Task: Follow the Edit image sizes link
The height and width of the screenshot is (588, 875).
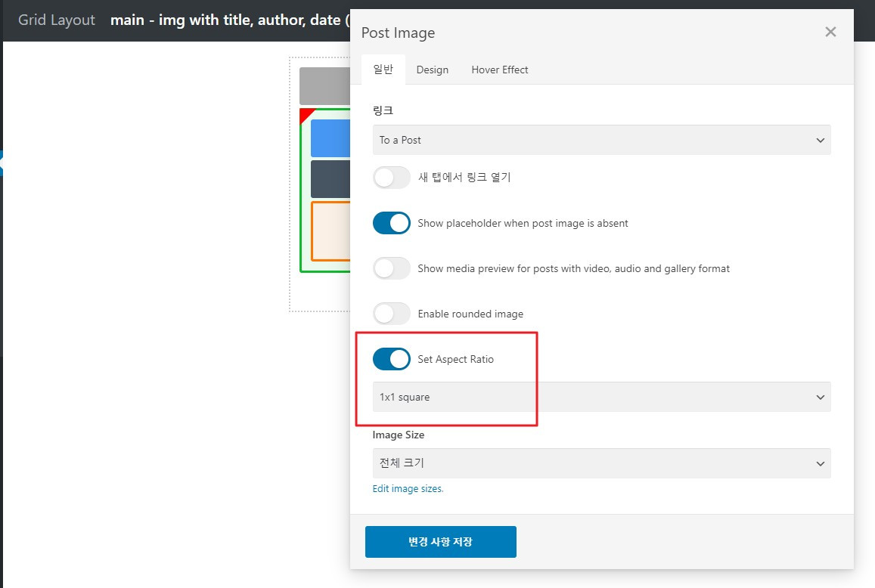Action: tap(408, 489)
